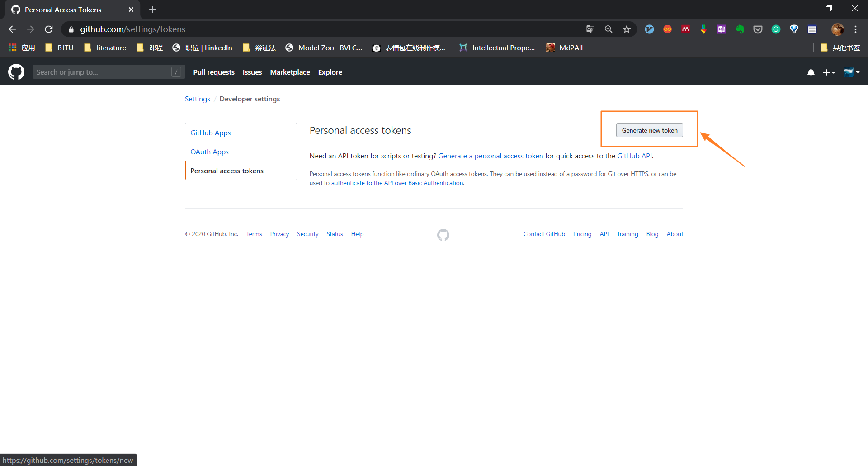Open the Intellectual Prope... bookmark

click(497, 48)
